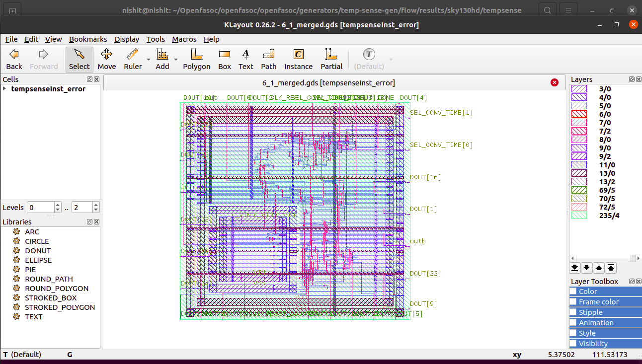
Task: Move current layer to top with topmost arrow
Action: pyautogui.click(x=610, y=268)
